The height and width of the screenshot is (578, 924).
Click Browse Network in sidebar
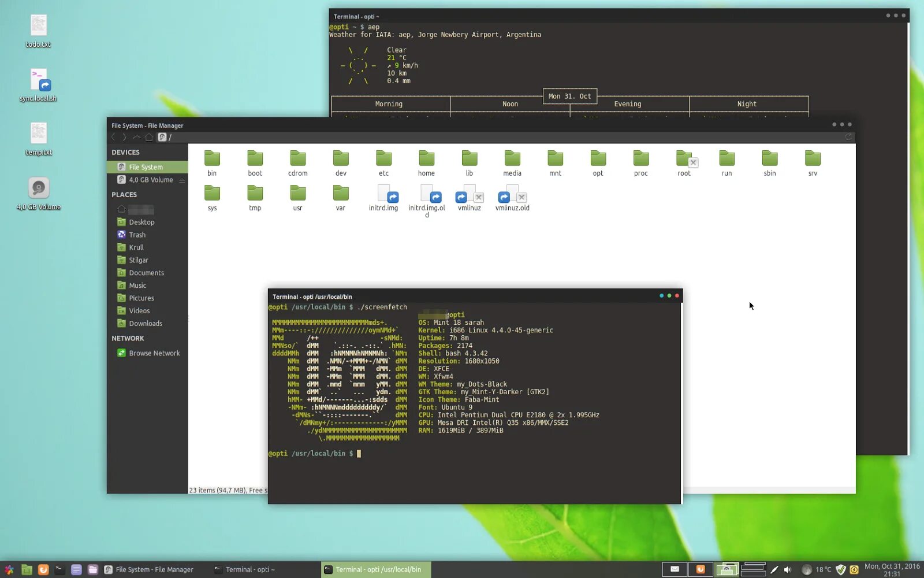(147, 353)
